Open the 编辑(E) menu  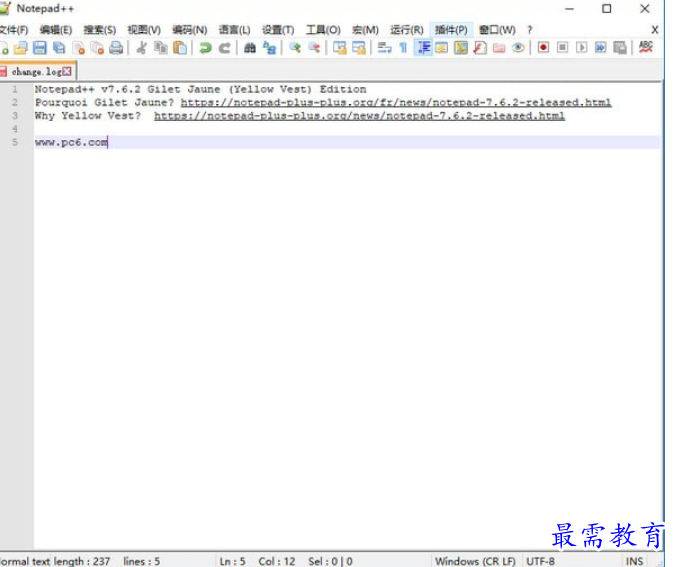[x=56, y=30]
